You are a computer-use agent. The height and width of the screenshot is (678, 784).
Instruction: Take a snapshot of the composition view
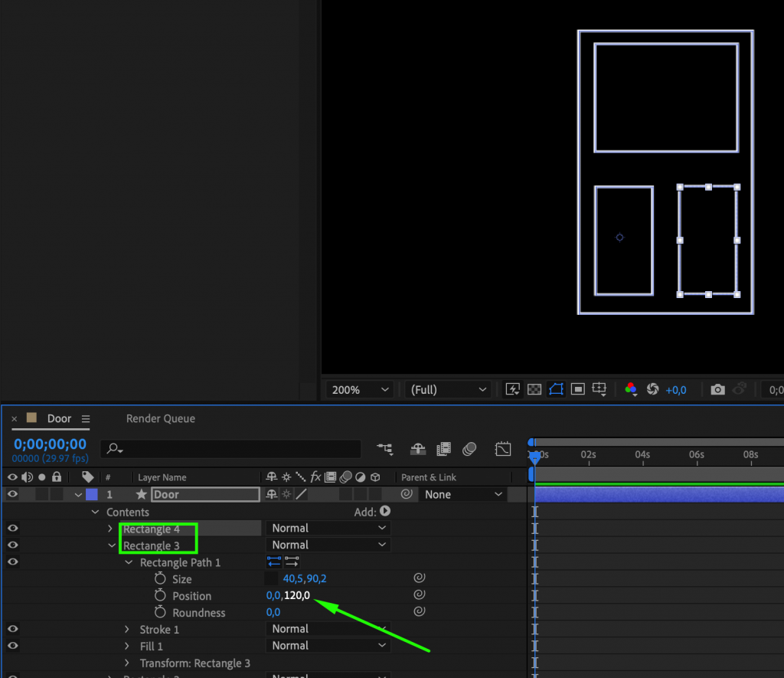click(718, 389)
